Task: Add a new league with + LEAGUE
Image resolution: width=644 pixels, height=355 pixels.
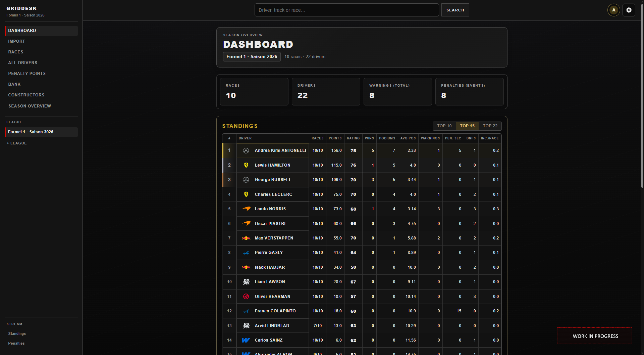Action: [17, 143]
